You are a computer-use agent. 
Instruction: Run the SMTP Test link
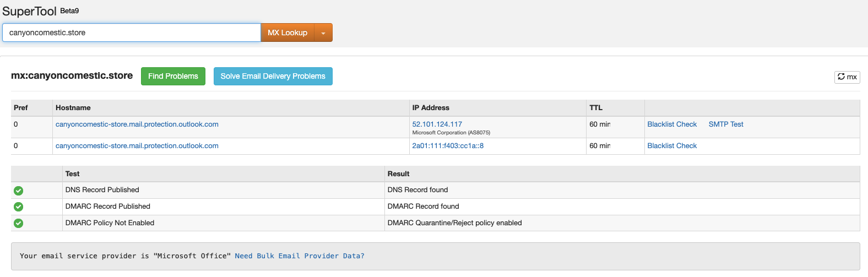click(x=725, y=124)
